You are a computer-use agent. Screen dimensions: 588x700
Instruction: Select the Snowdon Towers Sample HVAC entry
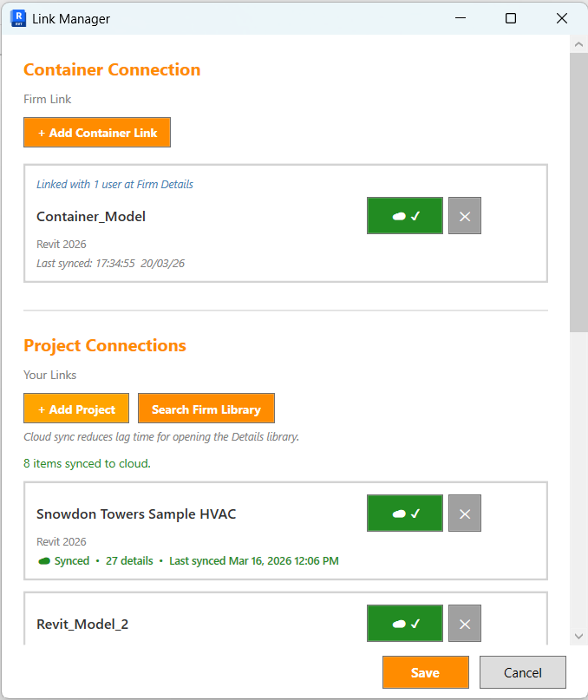[136, 514]
